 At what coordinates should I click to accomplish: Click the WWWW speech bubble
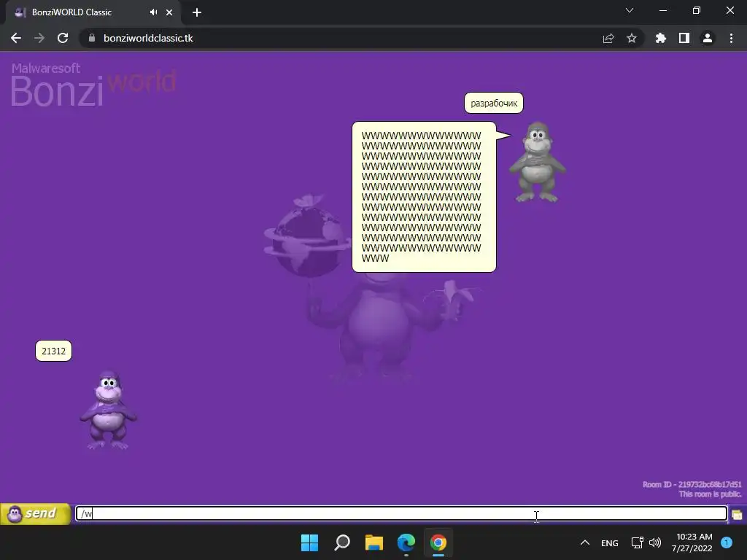(424, 197)
